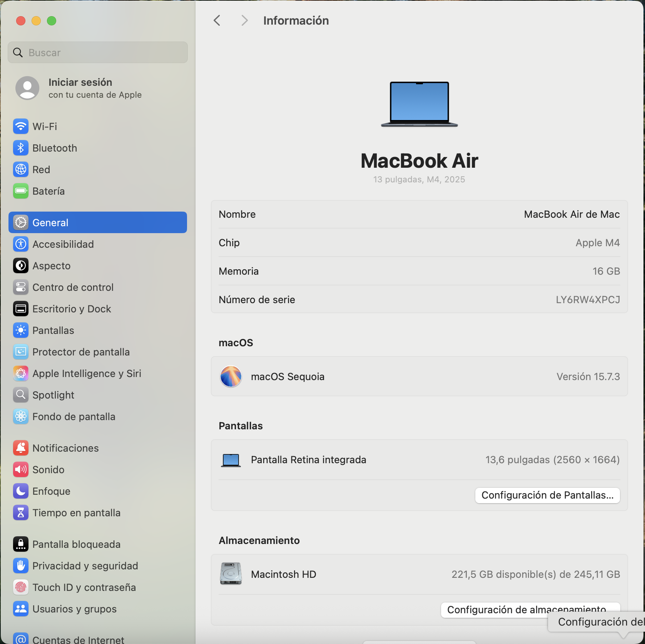This screenshot has height=644, width=645.
Task: Click Configuración de Pantallas button
Action: pyautogui.click(x=547, y=496)
